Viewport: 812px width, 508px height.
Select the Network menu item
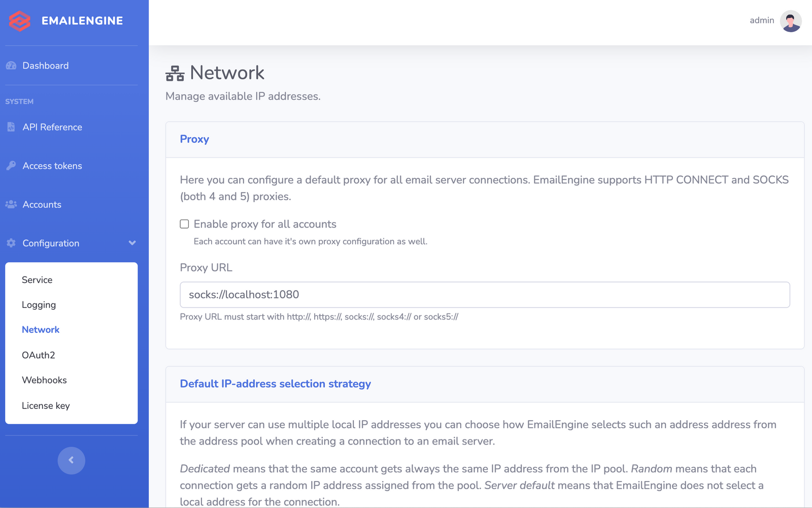click(41, 330)
